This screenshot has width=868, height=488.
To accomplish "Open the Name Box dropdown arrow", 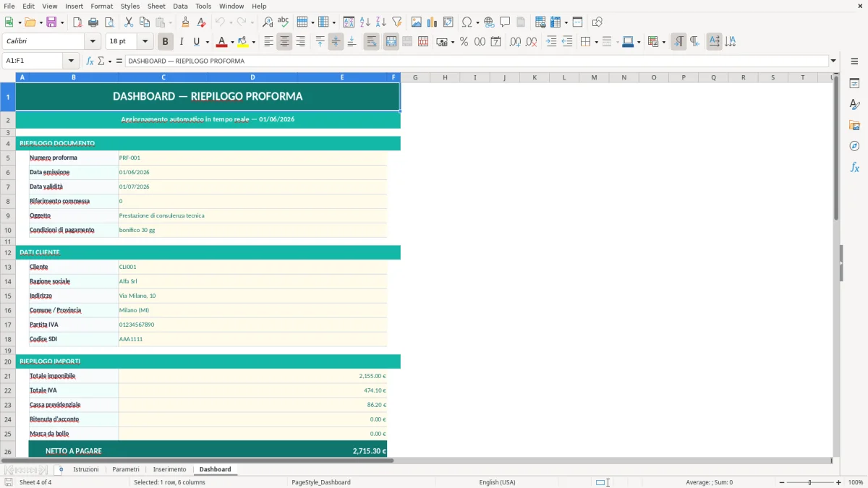I will pos(71,61).
